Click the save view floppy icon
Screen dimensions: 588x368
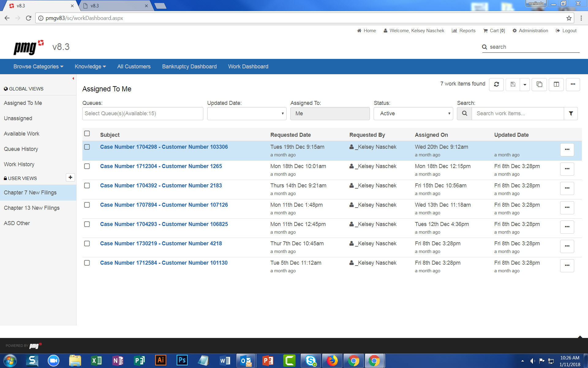pyautogui.click(x=513, y=84)
